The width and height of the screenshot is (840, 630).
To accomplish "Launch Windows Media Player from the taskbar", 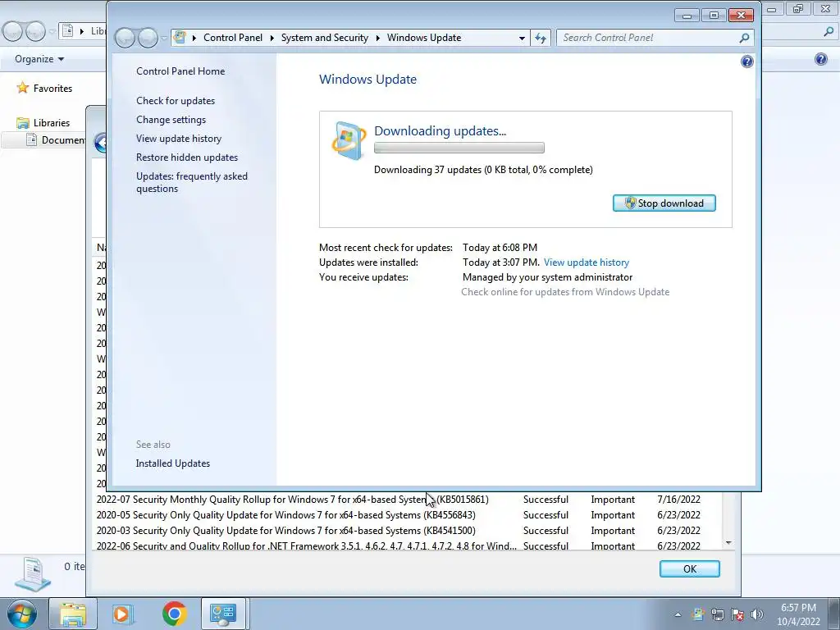I will [123, 614].
